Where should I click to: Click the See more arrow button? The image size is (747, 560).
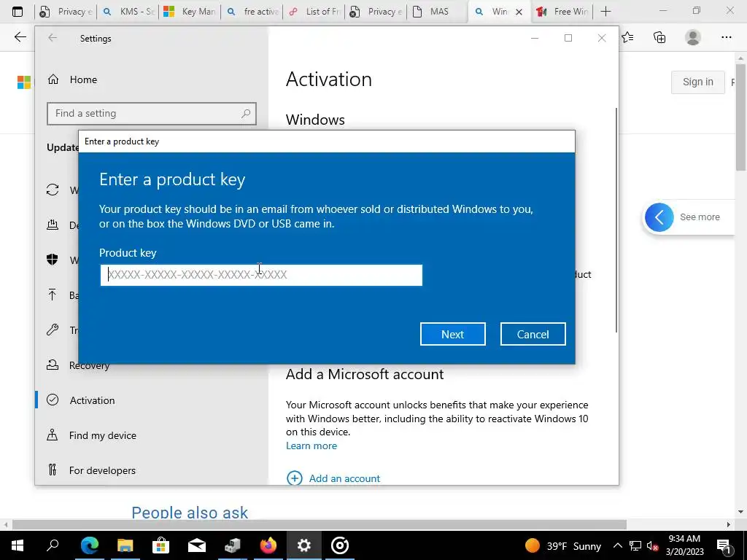(659, 217)
